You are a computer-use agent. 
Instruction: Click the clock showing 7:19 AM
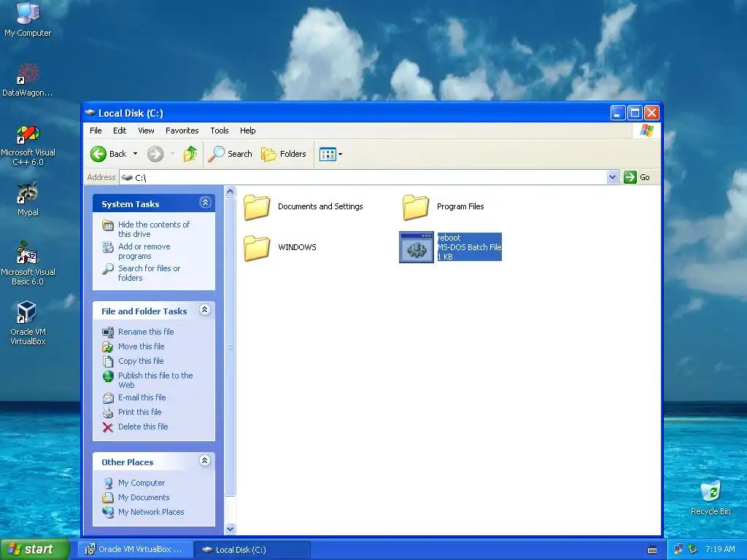720,549
